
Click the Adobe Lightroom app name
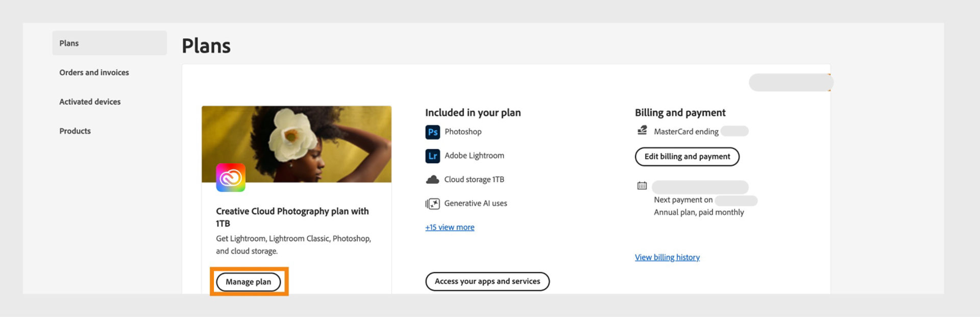click(474, 156)
